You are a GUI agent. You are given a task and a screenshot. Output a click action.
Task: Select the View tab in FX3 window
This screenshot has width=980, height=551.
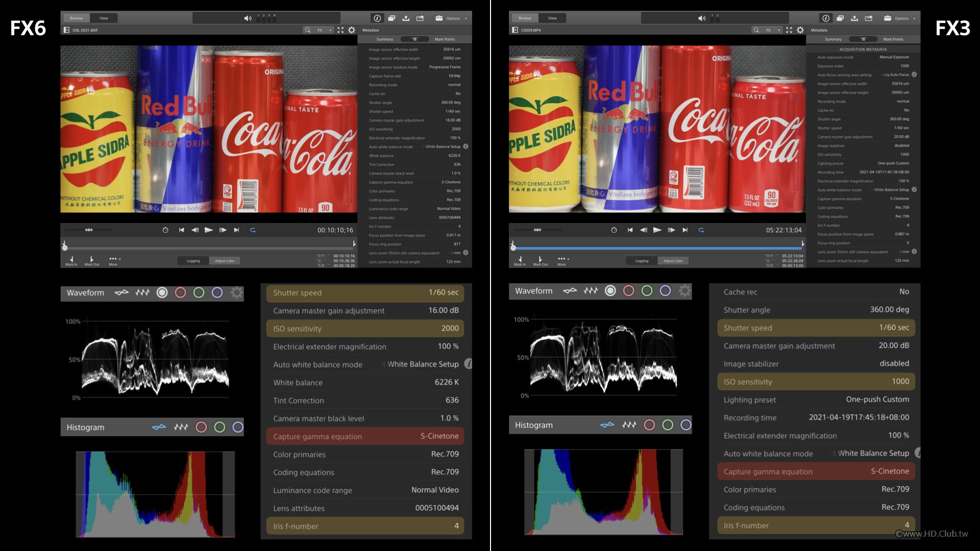point(552,18)
